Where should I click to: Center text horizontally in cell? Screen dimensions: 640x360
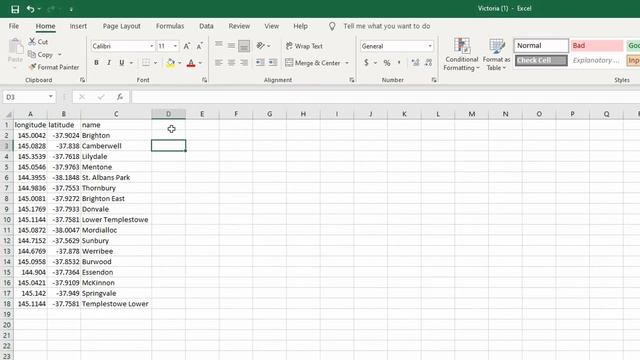[x=231, y=63]
